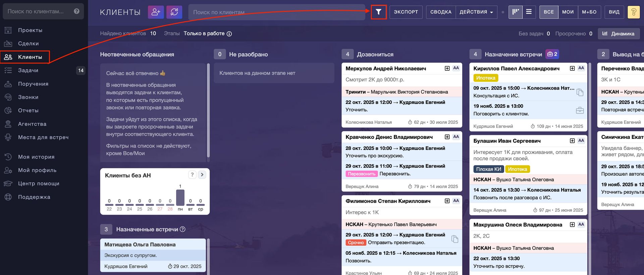Open client Меркулов Андрей Николаевич

click(386, 68)
